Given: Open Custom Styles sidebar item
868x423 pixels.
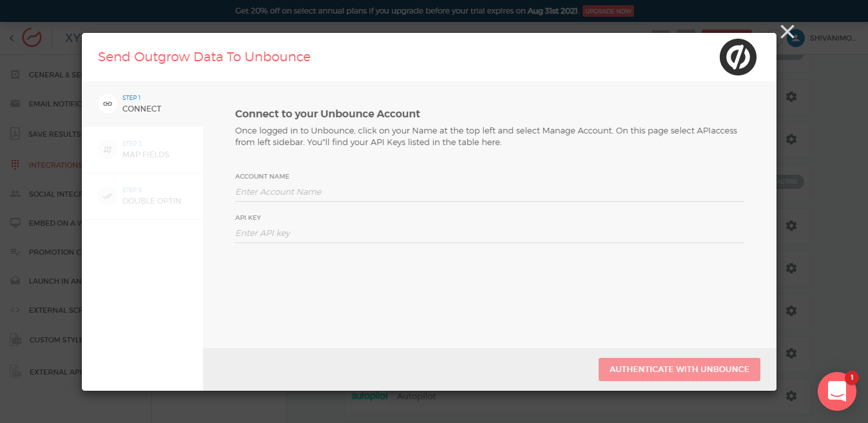Looking at the screenshot, I should (x=46, y=340).
